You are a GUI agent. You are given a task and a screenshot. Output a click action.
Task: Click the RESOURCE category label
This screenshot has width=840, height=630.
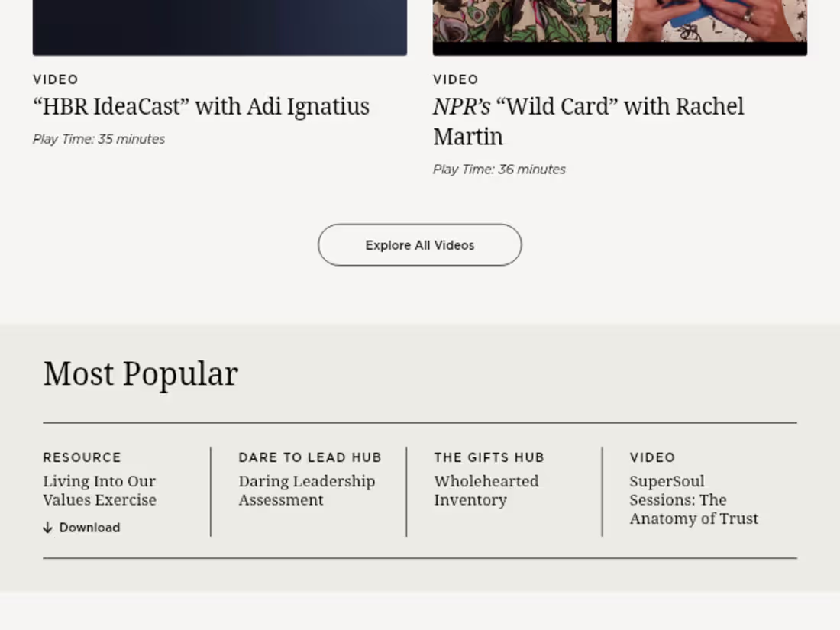[82, 457]
